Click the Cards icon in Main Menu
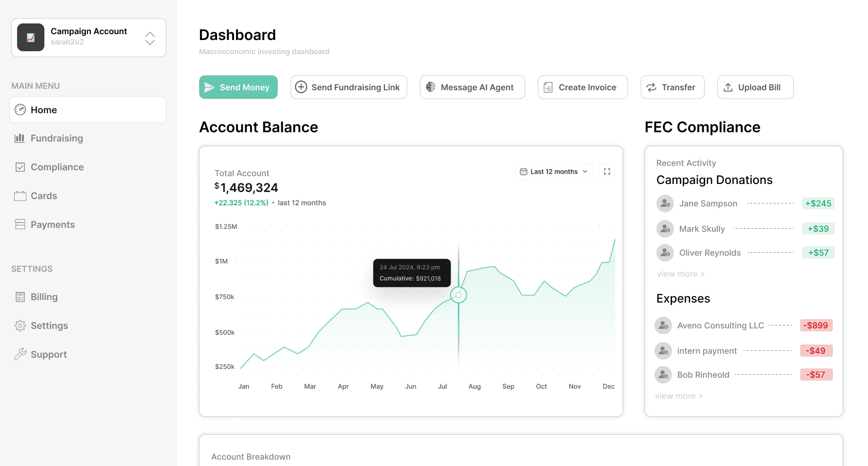868x466 pixels. coord(20,195)
